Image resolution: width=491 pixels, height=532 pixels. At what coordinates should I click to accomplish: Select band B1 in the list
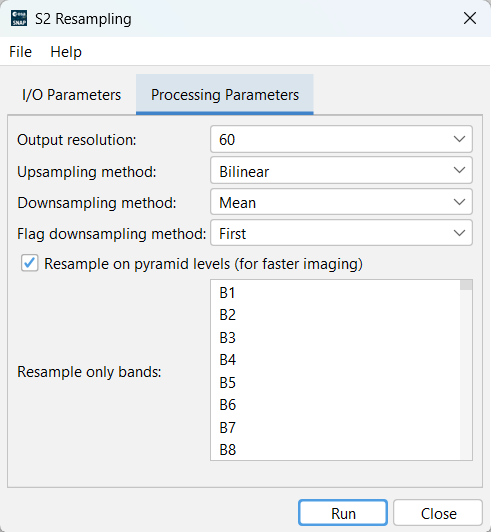click(x=335, y=292)
